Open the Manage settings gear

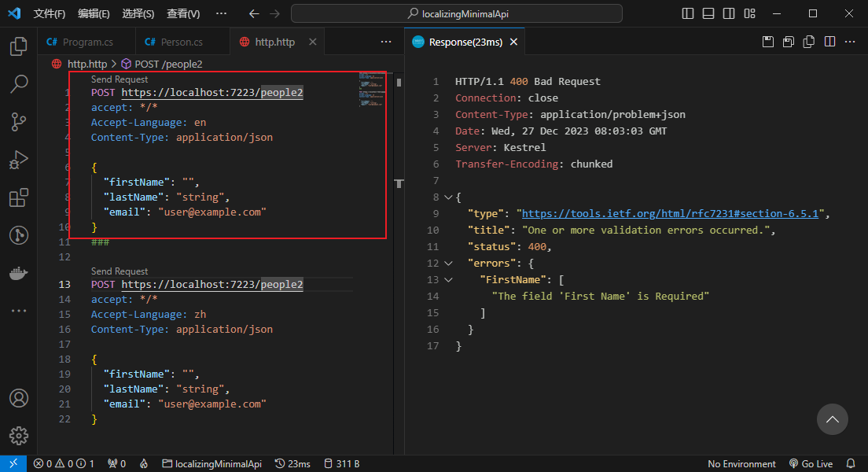tap(19, 435)
